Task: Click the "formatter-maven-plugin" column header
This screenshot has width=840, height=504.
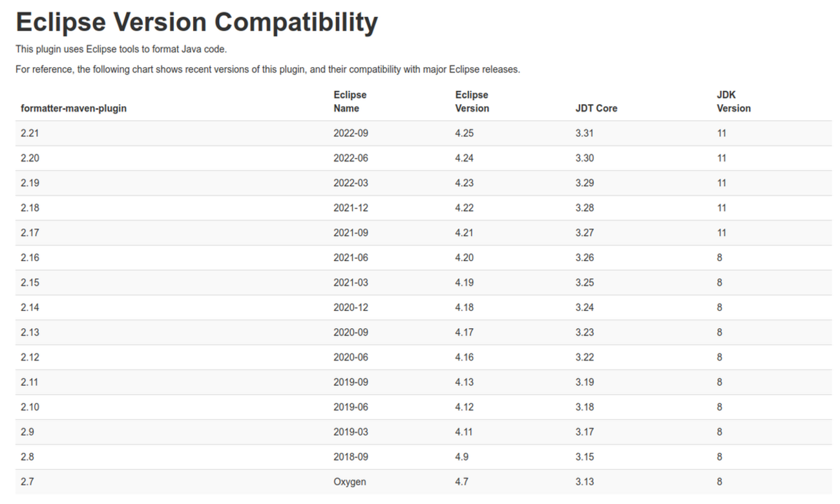Action: pos(74,109)
